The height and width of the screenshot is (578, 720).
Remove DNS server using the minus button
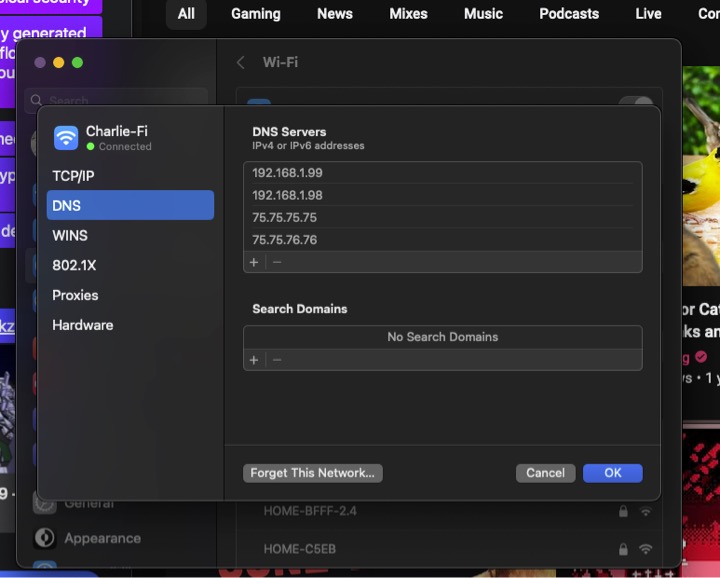point(277,262)
